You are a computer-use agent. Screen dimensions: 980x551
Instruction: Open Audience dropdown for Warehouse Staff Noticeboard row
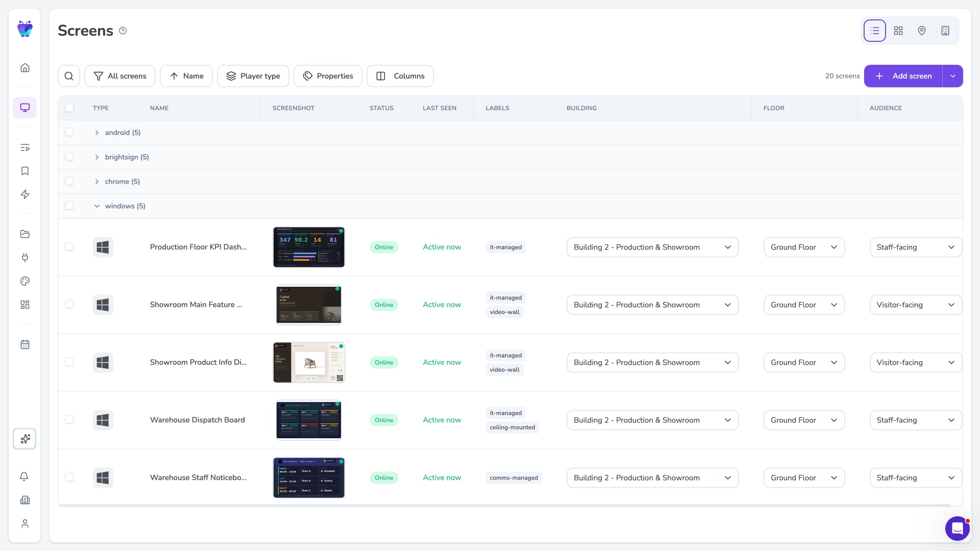tap(916, 478)
